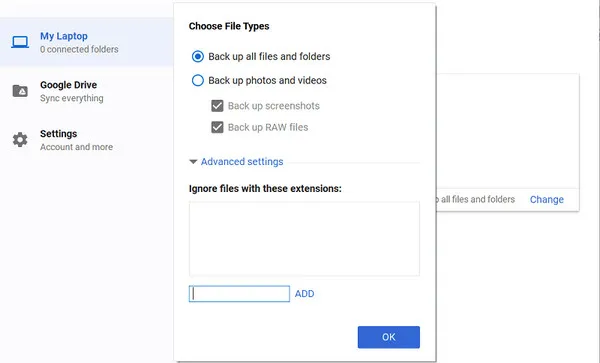Select Back up all files and folders
600x363 pixels.
(x=198, y=57)
